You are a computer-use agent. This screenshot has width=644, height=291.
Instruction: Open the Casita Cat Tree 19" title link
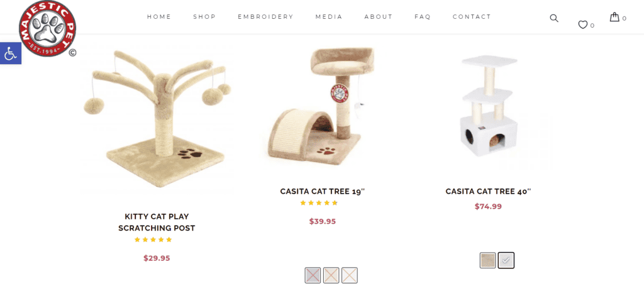[323, 191]
